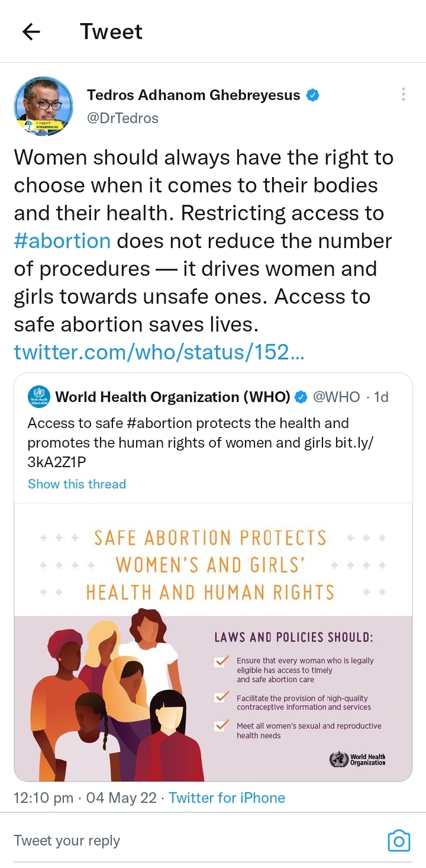
Task: Tap the back arrow icon
Action: pos(31,32)
